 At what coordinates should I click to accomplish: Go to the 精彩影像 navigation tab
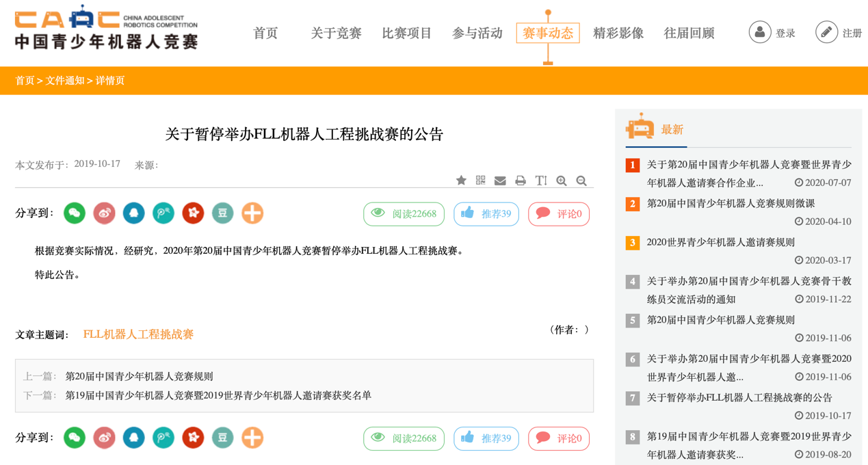click(x=618, y=33)
